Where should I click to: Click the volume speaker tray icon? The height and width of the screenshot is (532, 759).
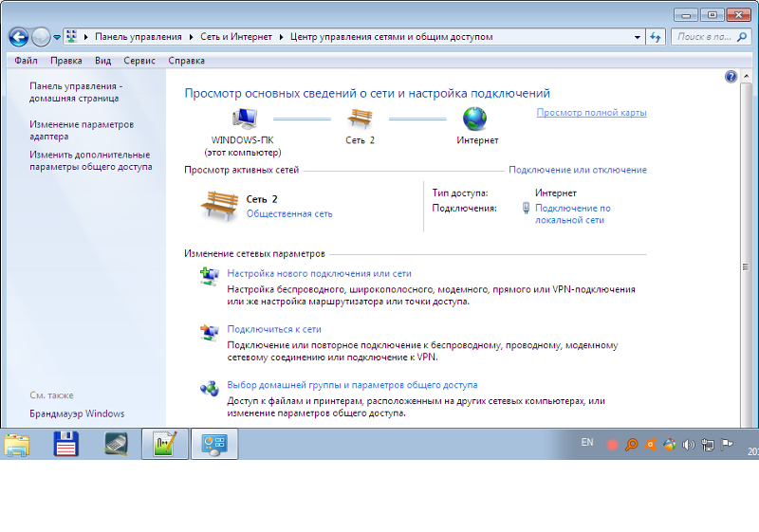coord(689,445)
